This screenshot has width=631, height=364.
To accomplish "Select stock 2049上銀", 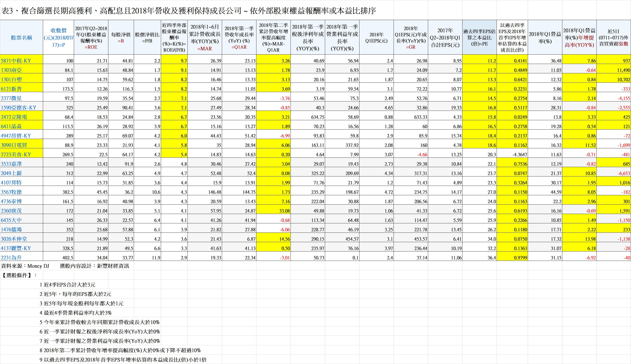I will tap(11, 173).
